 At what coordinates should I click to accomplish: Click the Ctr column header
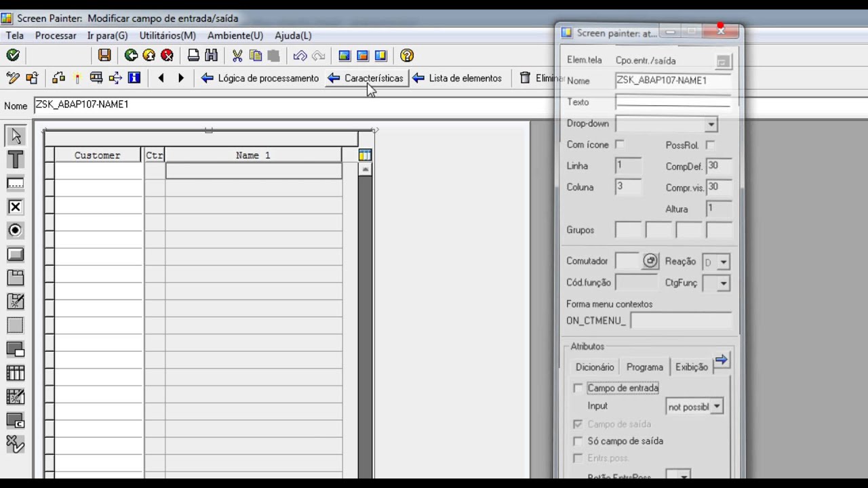pos(154,155)
